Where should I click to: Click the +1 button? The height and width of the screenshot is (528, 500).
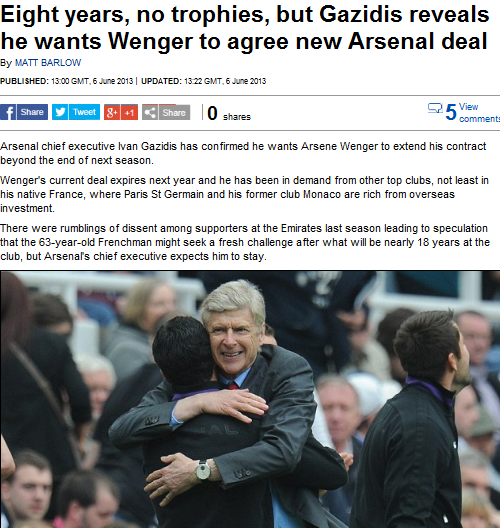pyautogui.click(x=129, y=112)
